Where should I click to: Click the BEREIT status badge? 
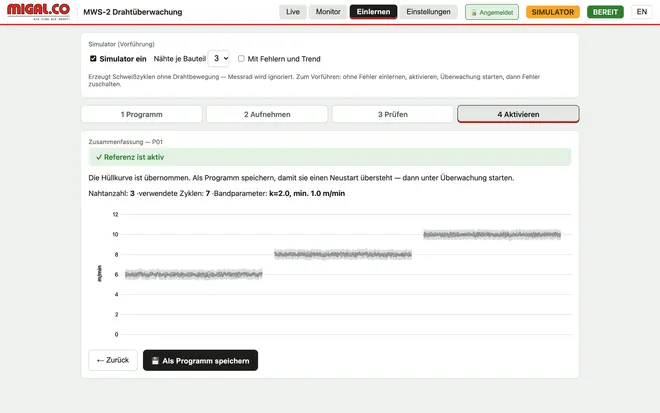click(605, 12)
